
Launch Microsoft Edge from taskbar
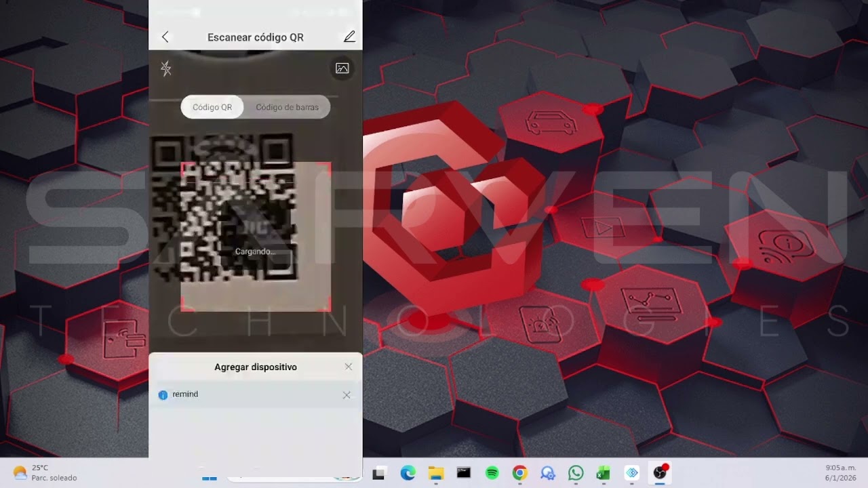pos(408,473)
